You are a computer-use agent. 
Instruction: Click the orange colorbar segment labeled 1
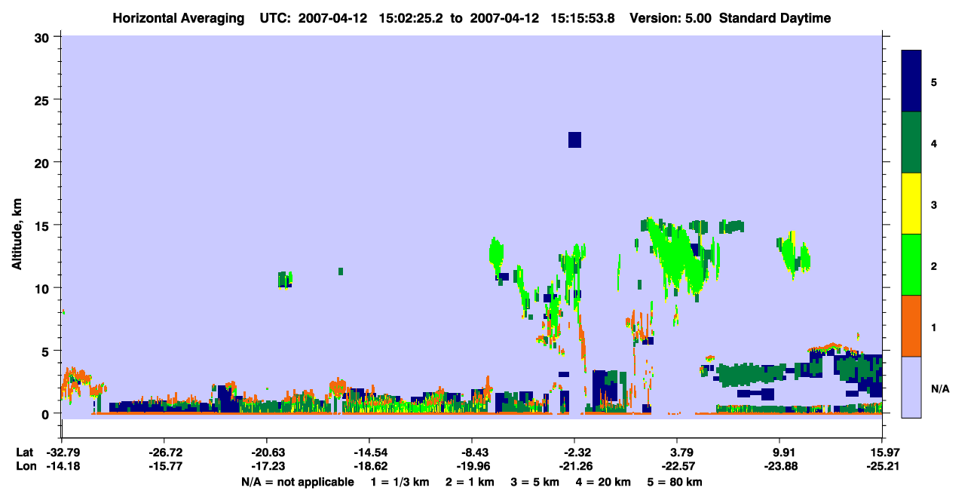[x=911, y=326]
